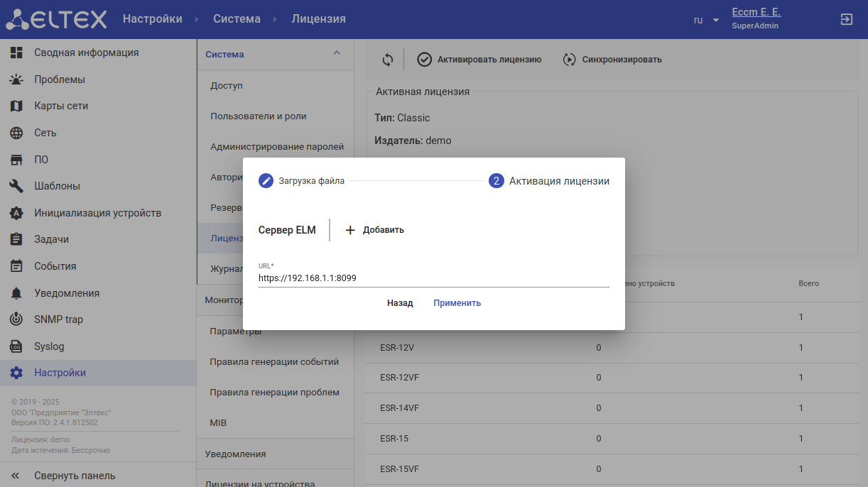
Task: Click the logout icon in the header
Action: (846, 19)
